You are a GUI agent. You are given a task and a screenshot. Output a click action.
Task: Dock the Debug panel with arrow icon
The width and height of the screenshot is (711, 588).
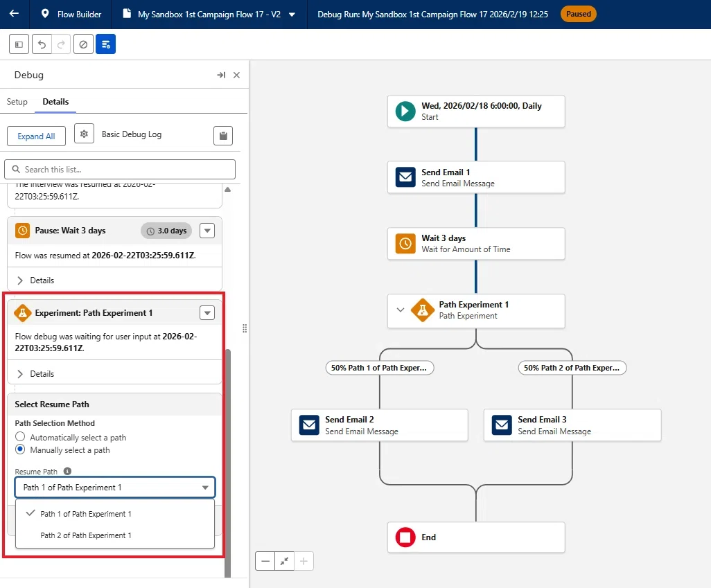[221, 75]
